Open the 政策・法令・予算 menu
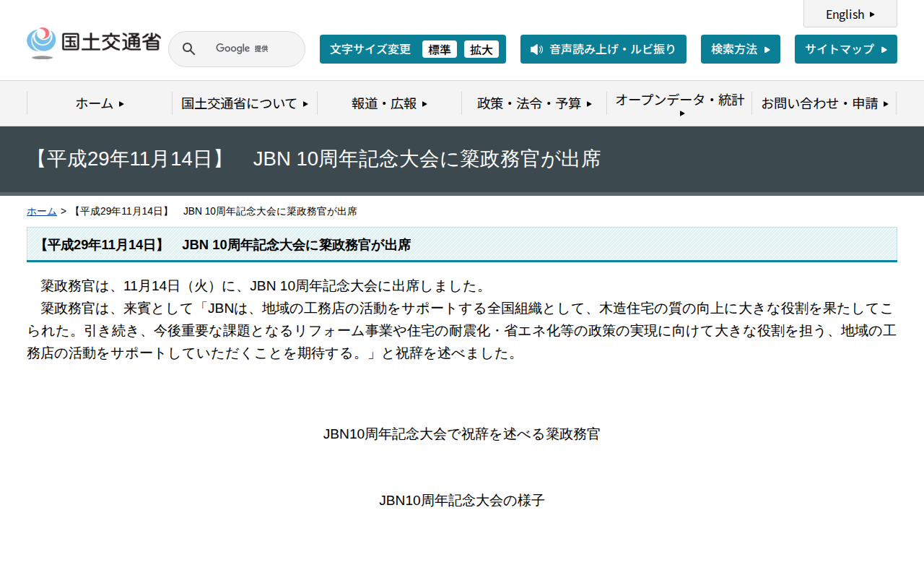The height and width of the screenshot is (578, 924). (x=534, y=103)
